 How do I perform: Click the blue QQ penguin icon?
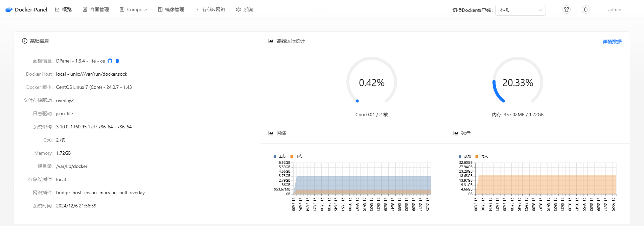pos(117,61)
